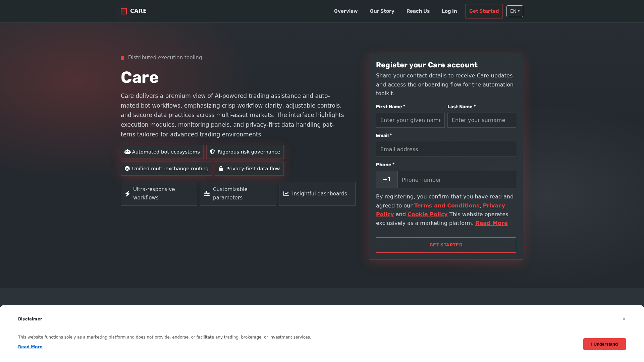Click Log In in the header
Image resolution: width=644 pixels, height=362 pixels.
point(449,11)
